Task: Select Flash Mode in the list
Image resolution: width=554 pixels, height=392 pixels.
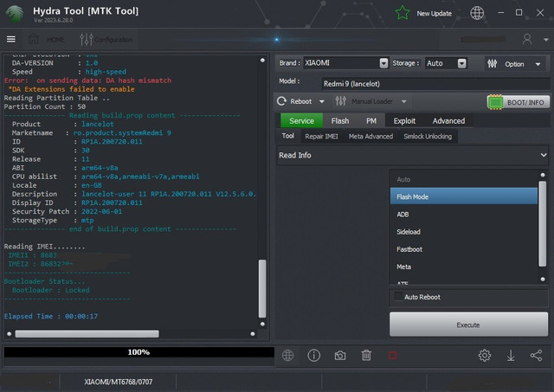Action: [464, 196]
